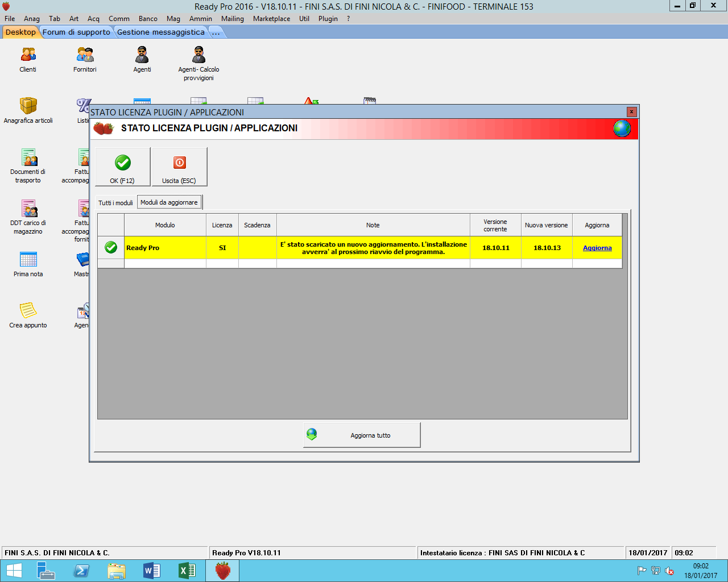Open Anagrafica articoli icon

click(x=28, y=111)
